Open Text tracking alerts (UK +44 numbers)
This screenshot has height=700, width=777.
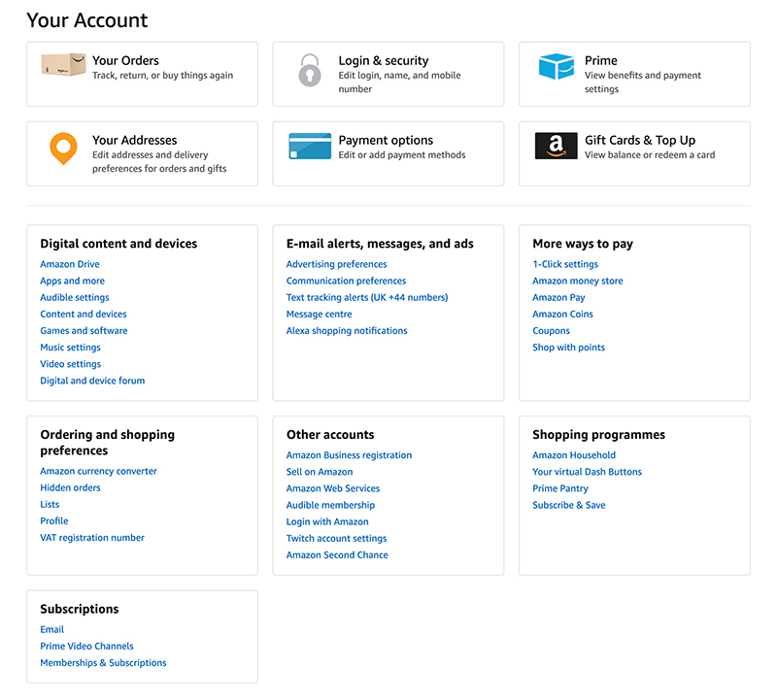tap(367, 297)
